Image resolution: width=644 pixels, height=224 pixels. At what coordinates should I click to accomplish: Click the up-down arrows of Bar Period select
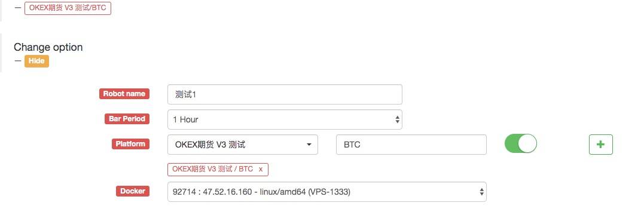397,119
